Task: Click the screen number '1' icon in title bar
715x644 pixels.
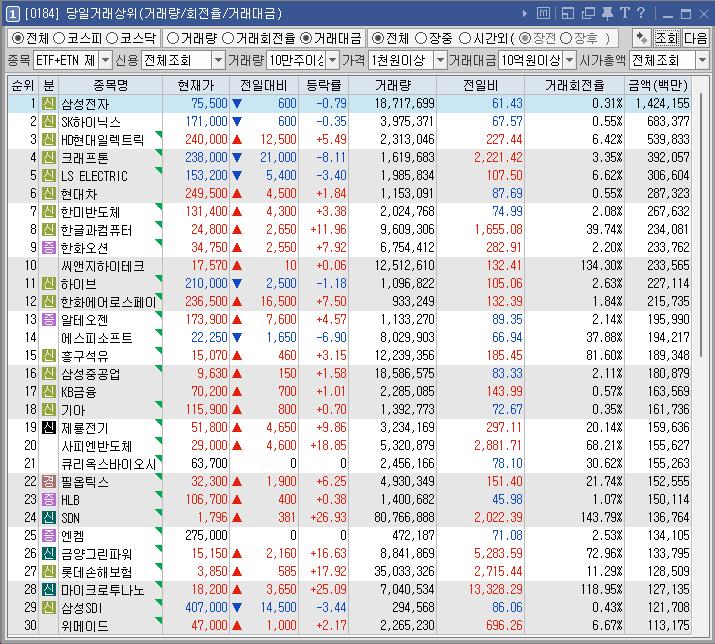Action: (12, 14)
